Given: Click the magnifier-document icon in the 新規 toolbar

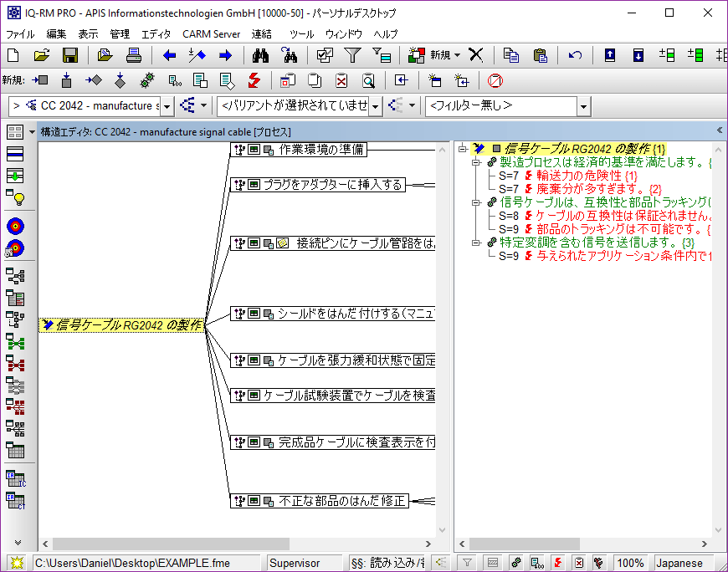Looking at the screenshot, I should point(368,81).
